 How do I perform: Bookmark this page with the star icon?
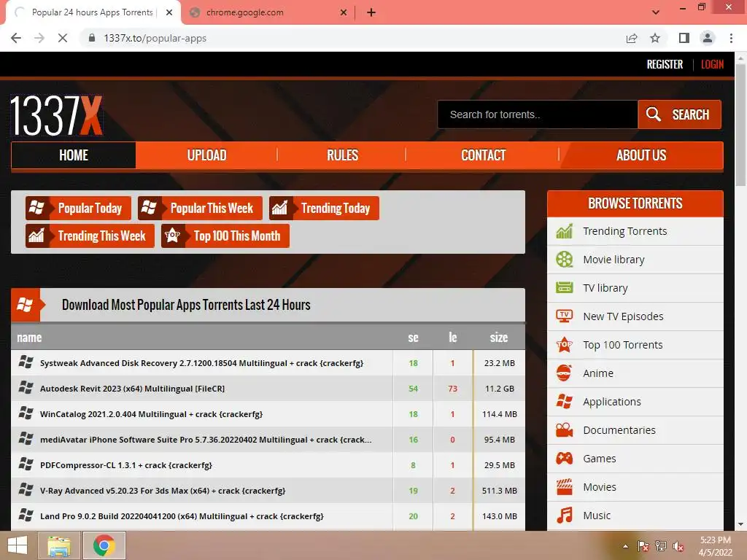pyautogui.click(x=655, y=38)
